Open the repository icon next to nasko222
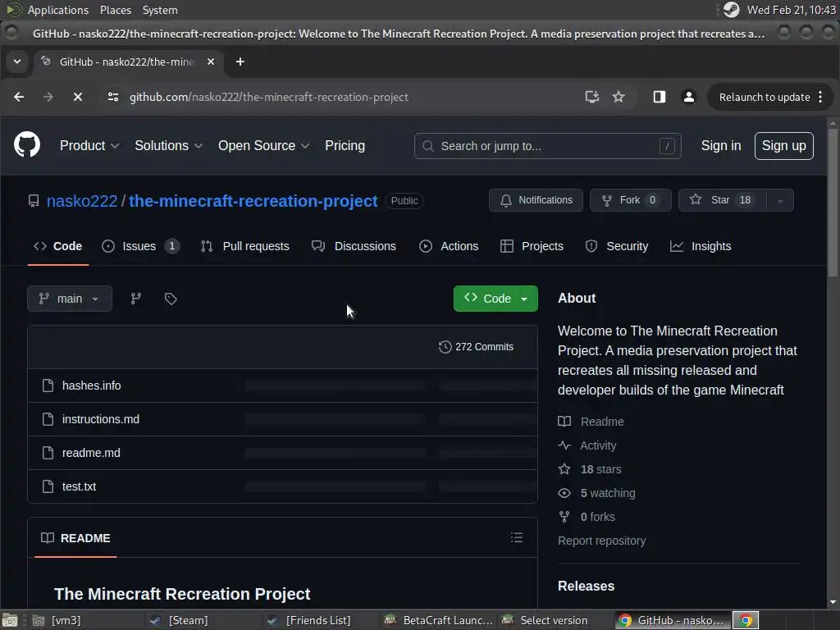Image resolution: width=840 pixels, height=630 pixels. (34, 201)
